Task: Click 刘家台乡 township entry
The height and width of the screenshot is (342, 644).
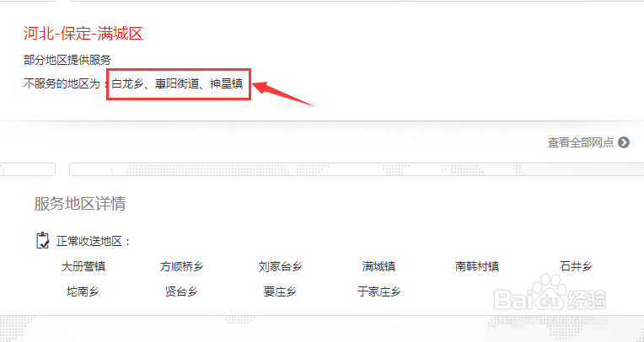Action: [280, 266]
